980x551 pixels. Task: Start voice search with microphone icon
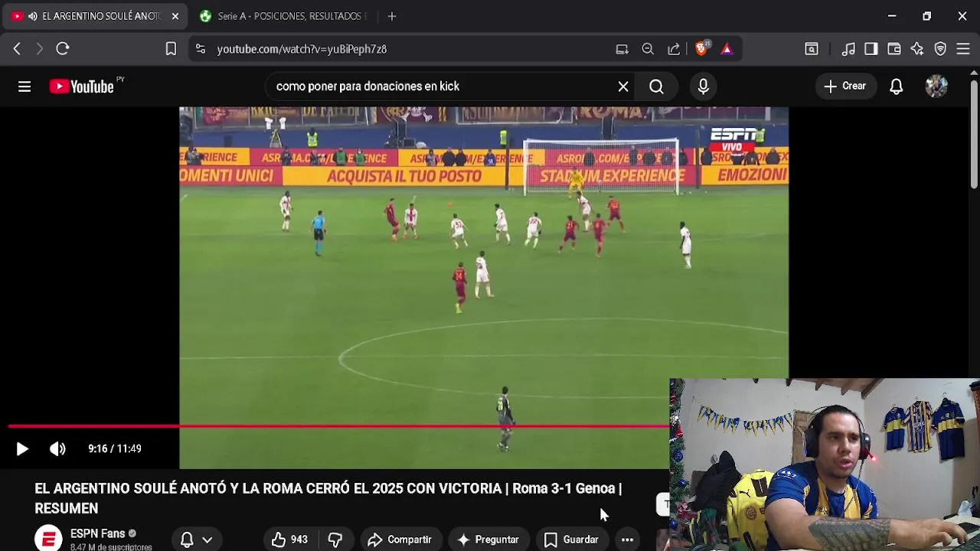click(703, 86)
